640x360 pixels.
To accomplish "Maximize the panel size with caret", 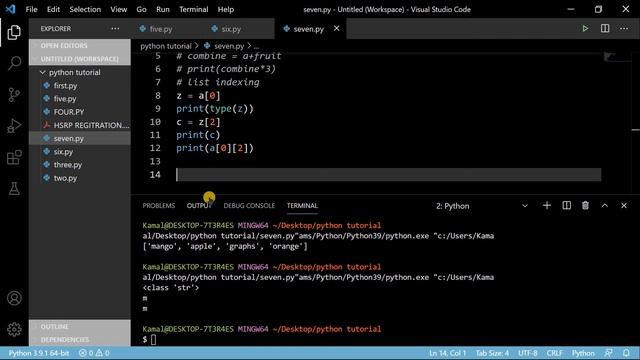I will coord(604,206).
